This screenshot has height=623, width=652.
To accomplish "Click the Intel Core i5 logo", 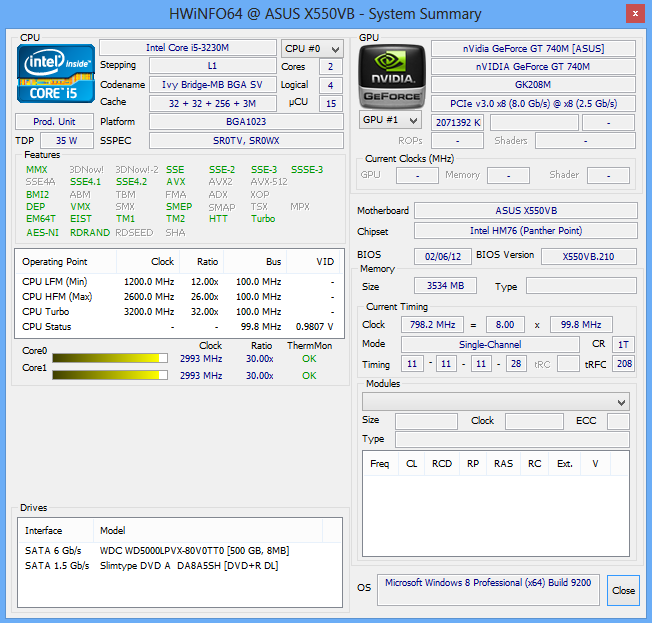I will (56, 74).
